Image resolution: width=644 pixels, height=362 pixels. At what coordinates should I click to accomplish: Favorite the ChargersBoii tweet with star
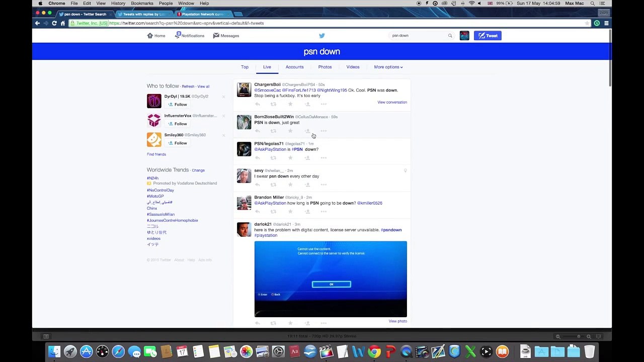(x=290, y=104)
